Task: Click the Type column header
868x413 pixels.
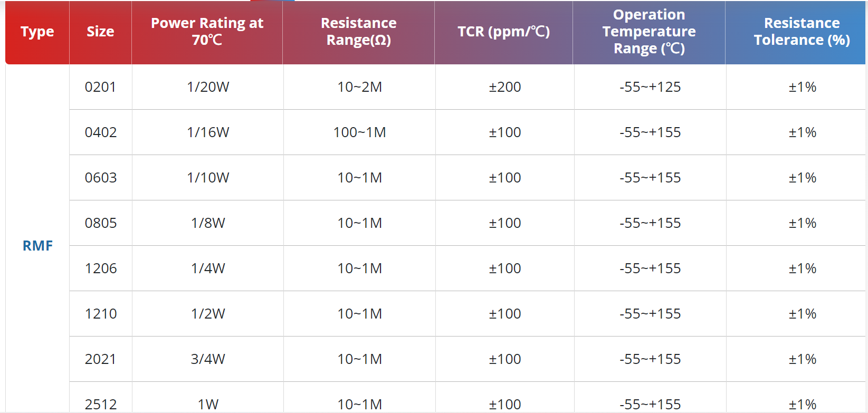Action: 37,32
